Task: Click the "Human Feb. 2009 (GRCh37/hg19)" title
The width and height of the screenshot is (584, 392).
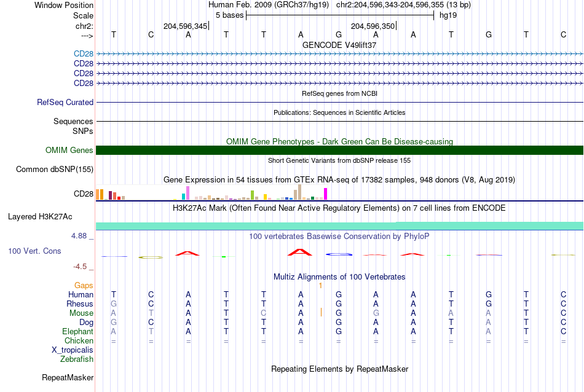Action: (269, 5)
